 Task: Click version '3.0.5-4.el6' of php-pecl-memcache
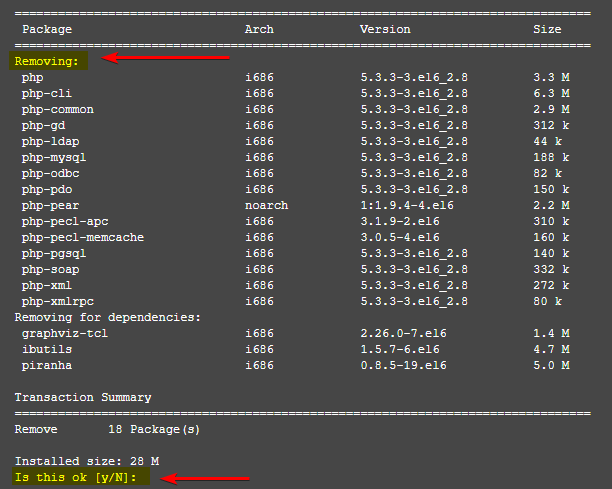(x=400, y=237)
